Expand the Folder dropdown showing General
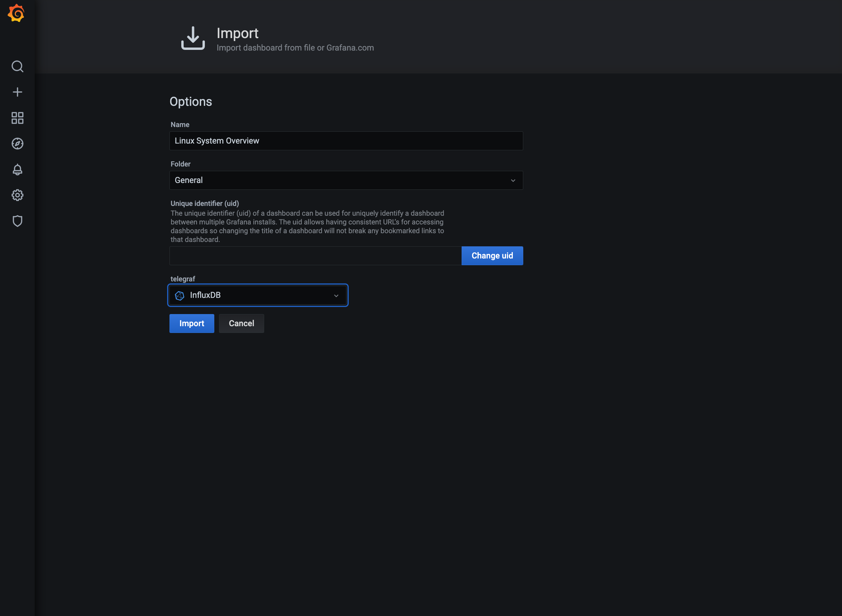Image resolution: width=842 pixels, height=616 pixels. pos(346,180)
